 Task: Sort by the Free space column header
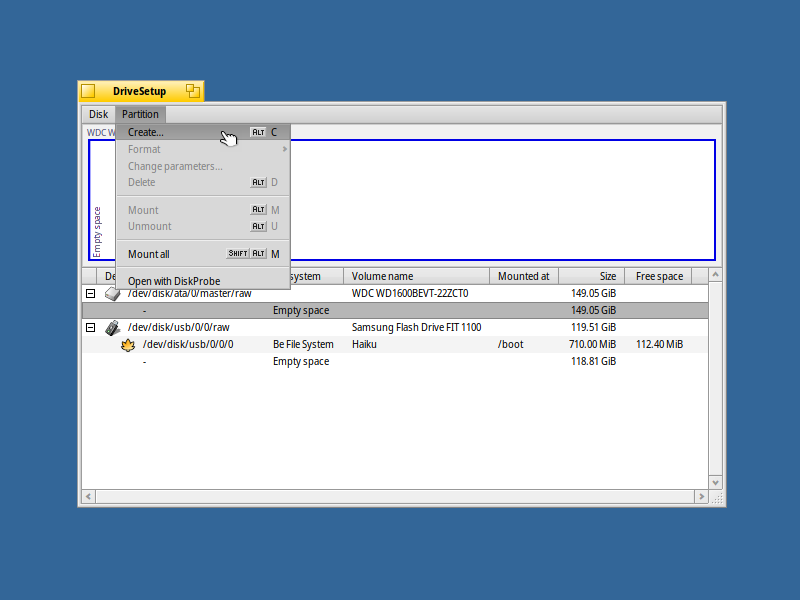coord(658,276)
